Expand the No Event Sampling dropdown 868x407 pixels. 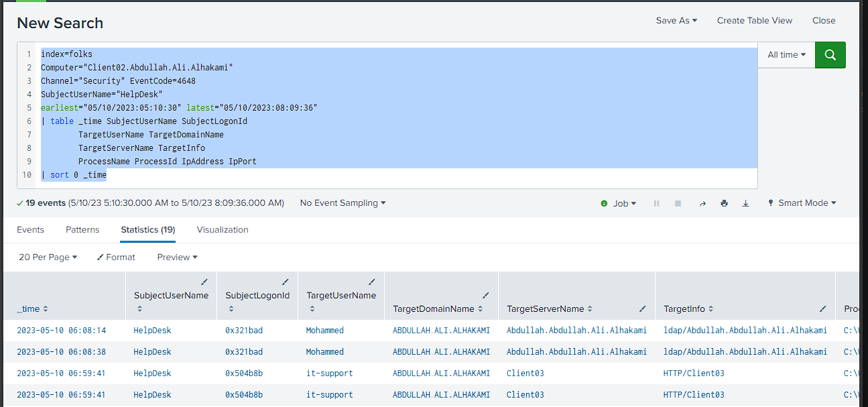[343, 203]
